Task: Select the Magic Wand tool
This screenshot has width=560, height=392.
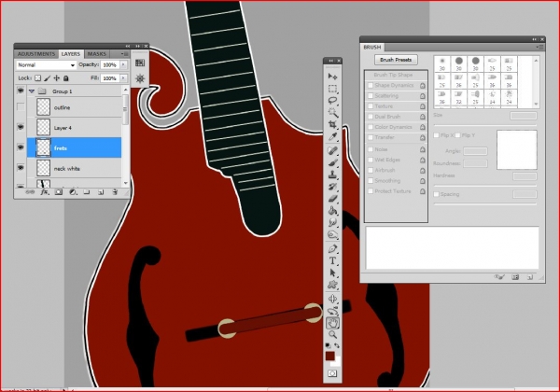Action: pyautogui.click(x=332, y=113)
